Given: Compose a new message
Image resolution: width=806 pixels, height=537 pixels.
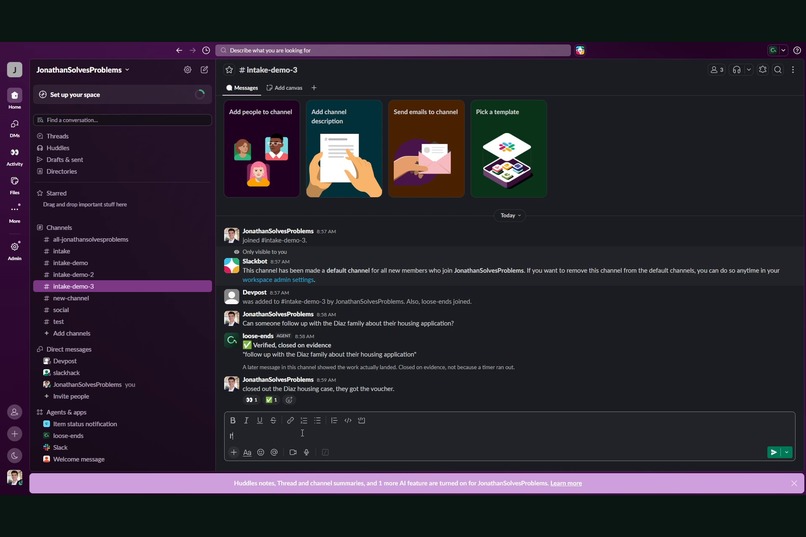Looking at the screenshot, I should click(204, 69).
